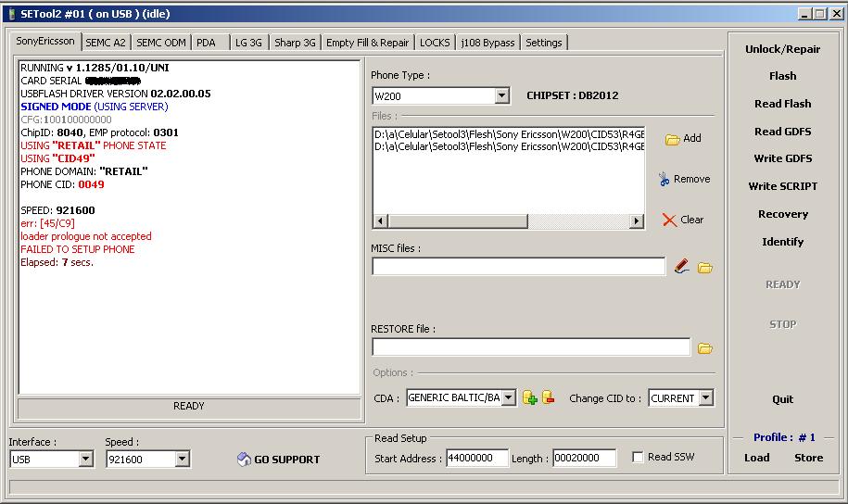Expand the Interface USB dropdown
Image resolution: width=848 pixels, height=504 pixels.
pyautogui.click(x=85, y=460)
